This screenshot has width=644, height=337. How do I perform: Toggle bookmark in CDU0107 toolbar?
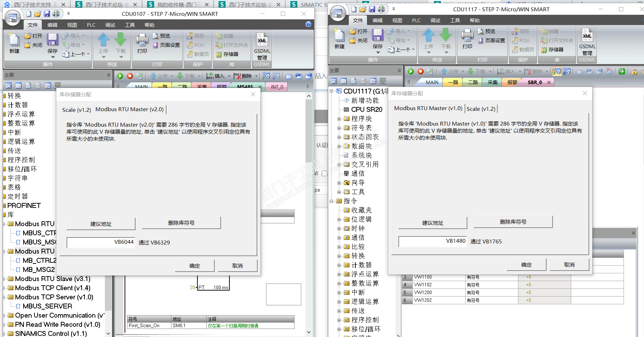(x=289, y=76)
